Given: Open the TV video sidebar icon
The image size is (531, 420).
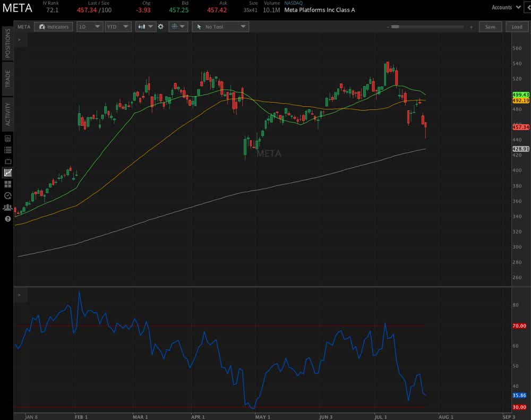Looking at the screenshot, I should tap(8, 161).
